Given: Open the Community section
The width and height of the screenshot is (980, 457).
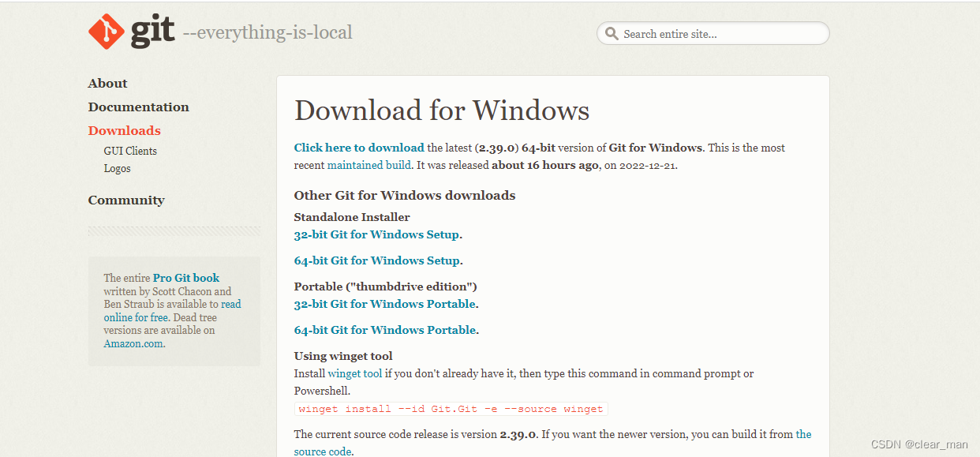Looking at the screenshot, I should pos(126,200).
